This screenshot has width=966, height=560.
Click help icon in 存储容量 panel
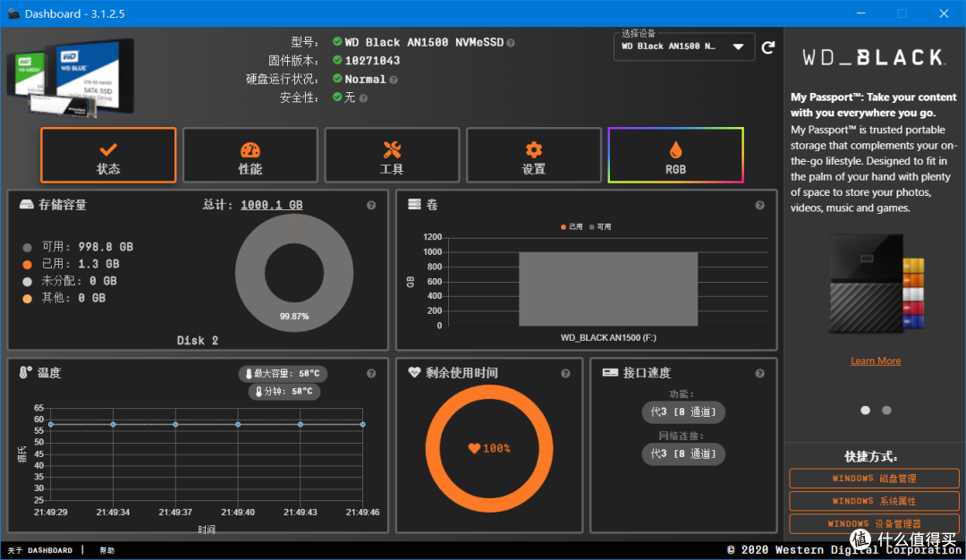point(371,206)
